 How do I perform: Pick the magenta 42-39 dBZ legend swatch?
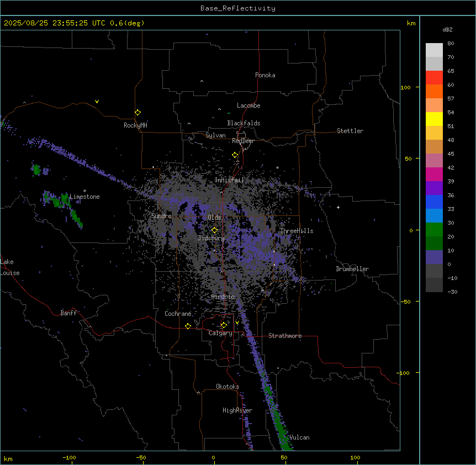[434, 174]
